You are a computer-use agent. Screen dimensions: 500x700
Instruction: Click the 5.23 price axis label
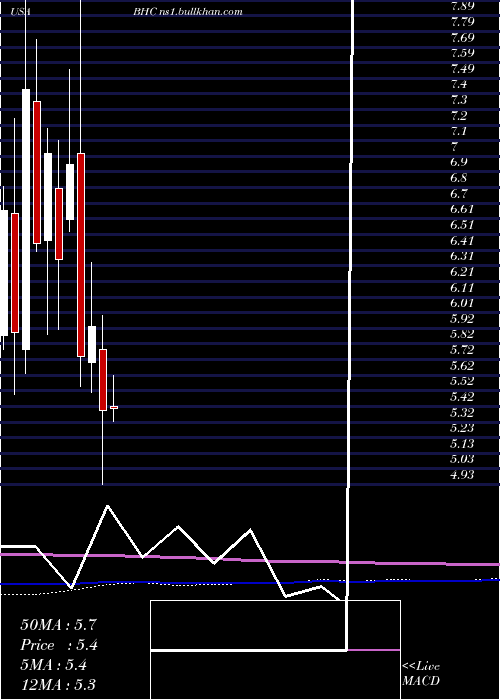[x=462, y=428]
